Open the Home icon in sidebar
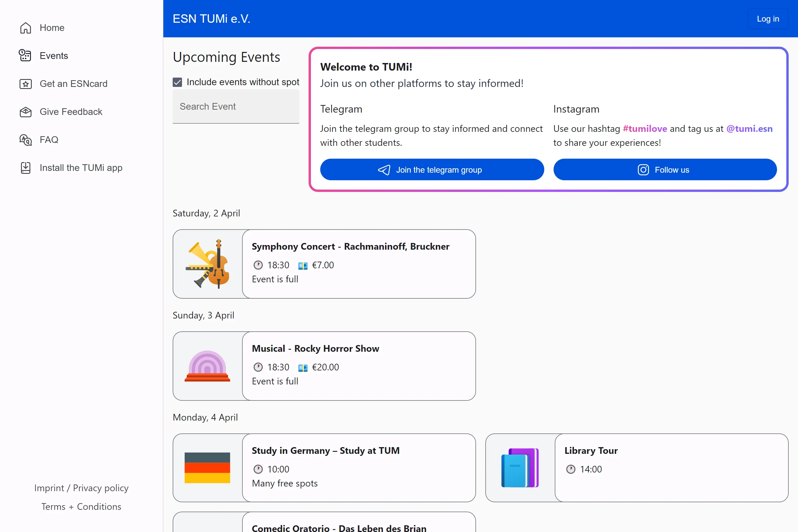 pos(25,28)
